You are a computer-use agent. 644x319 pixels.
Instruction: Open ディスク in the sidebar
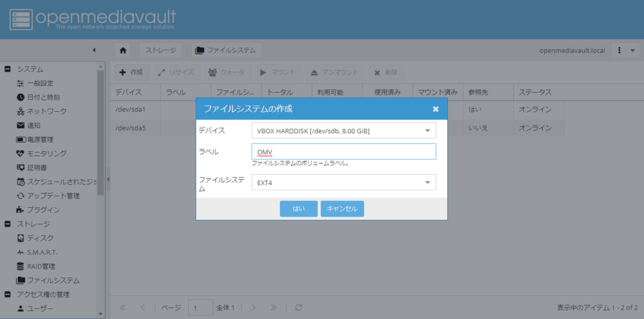(x=40, y=238)
